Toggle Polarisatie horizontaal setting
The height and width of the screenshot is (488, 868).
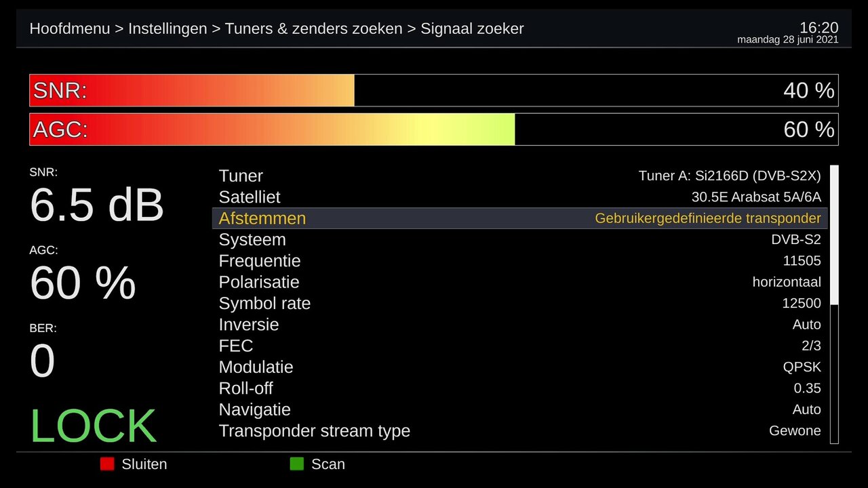coord(786,282)
